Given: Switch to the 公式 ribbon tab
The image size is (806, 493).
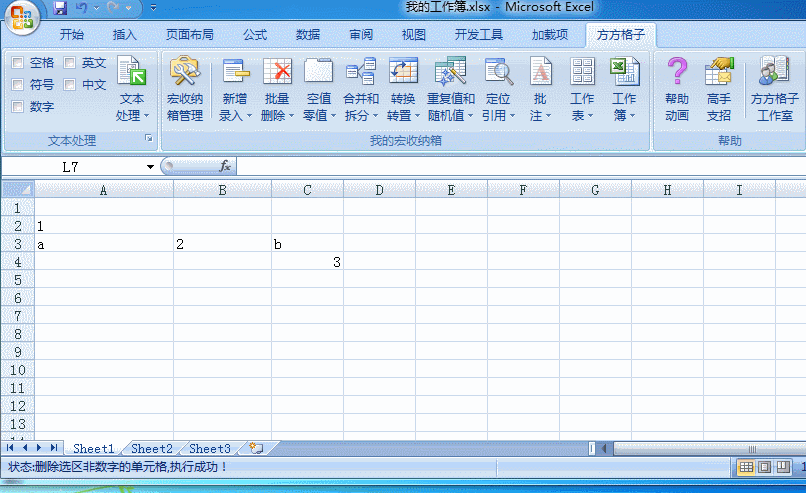Looking at the screenshot, I should 254,35.
